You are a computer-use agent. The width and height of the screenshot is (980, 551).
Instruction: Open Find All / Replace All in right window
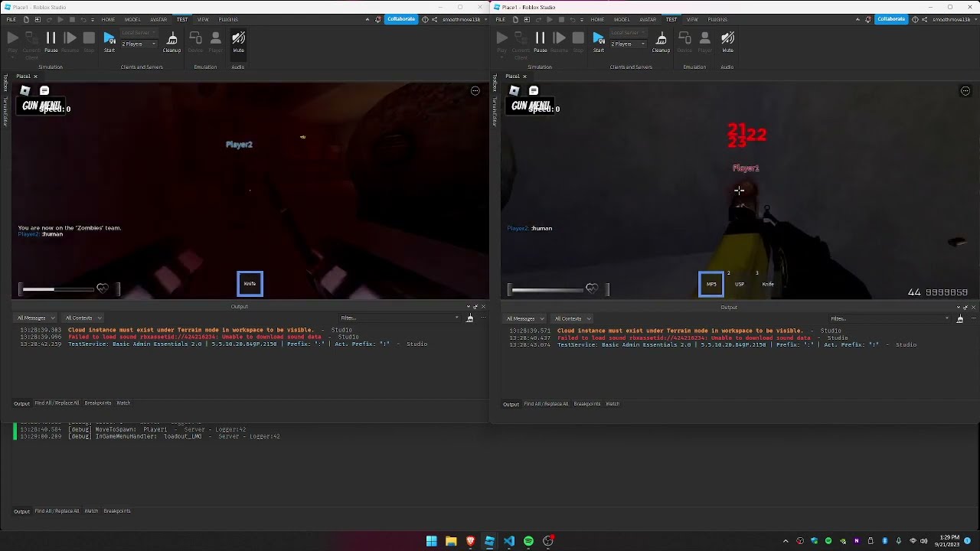click(546, 404)
